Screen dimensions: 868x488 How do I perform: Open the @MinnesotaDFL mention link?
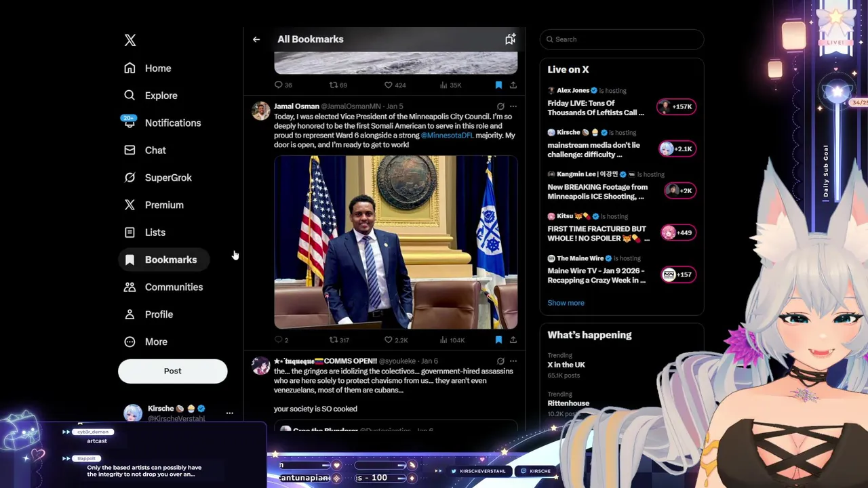coord(447,136)
